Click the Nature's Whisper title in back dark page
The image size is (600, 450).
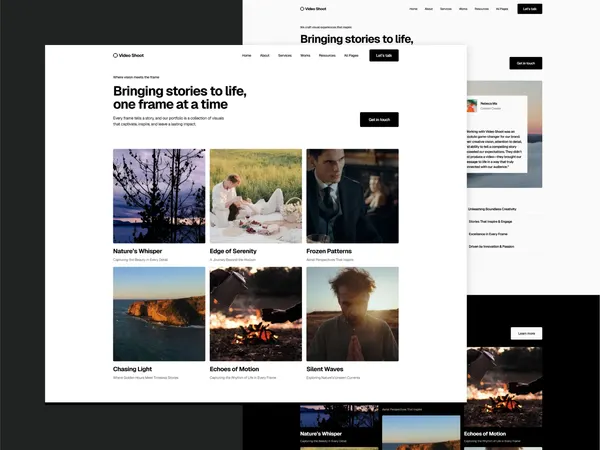(x=321, y=434)
